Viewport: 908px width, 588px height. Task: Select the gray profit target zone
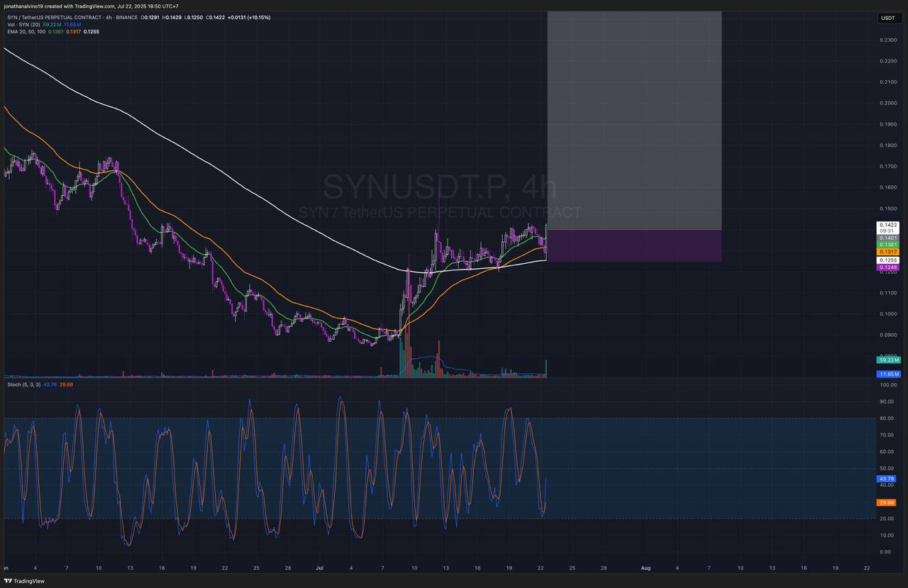click(x=634, y=121)
